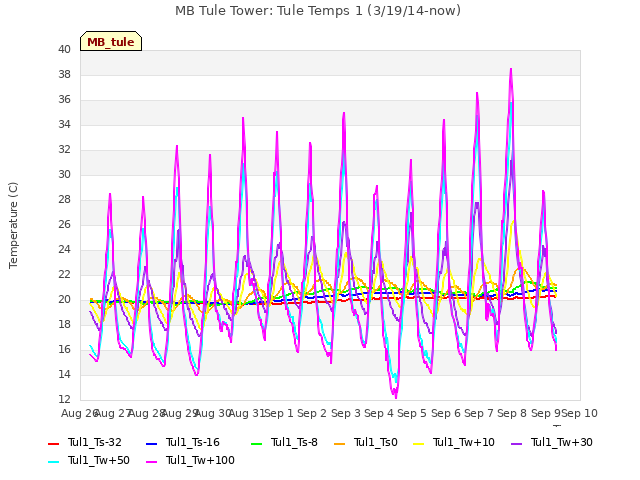The image size is (640, 480).
Task: Click the cyan Tul1_Tw+50 legend swatch
Action: pos(53,462)
